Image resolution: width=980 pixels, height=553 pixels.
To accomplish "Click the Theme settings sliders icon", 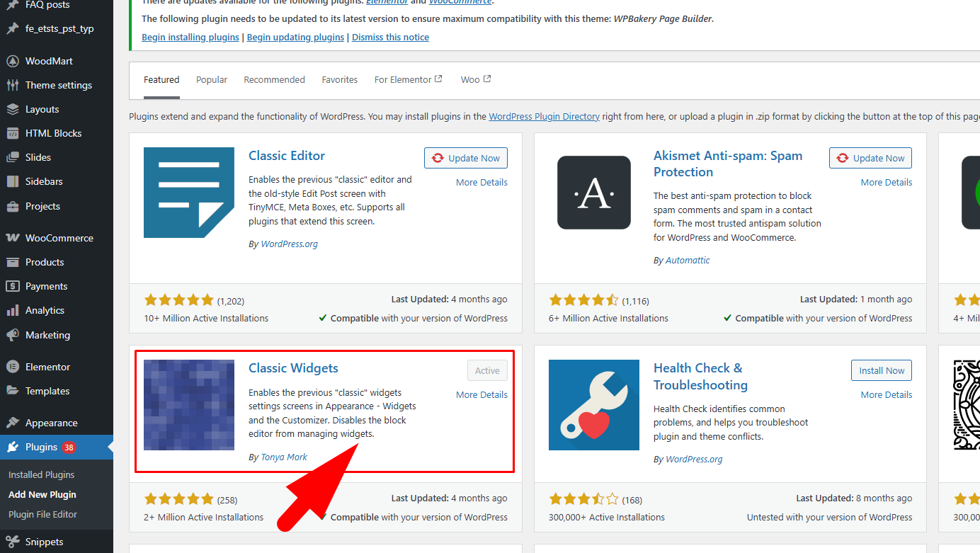I will (x=13, y=85).
